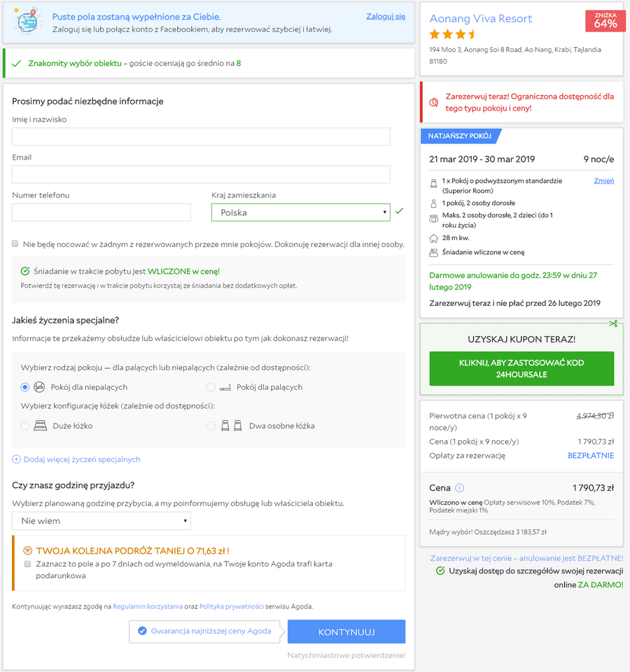630x672 pixels.
Task: Click the no-smoking room icon
Action: [39, 387]
